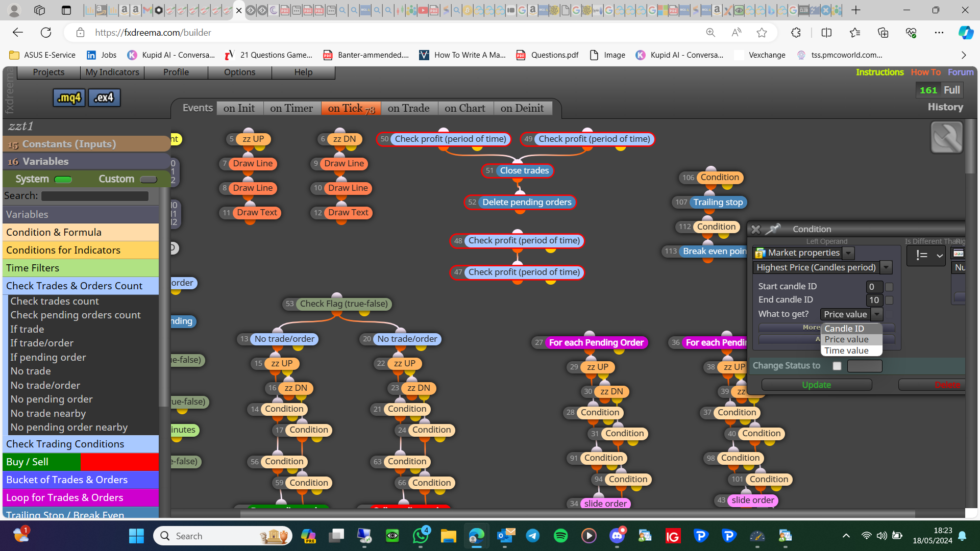Click the red Delete button
This screenshot has height=551, width=980.
(x=932, y=385)
